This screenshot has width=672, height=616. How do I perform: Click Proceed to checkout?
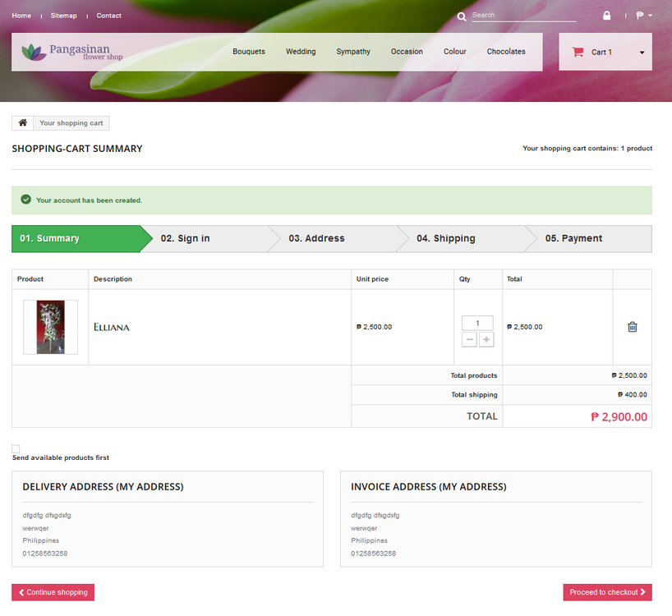pyautogui.click(x=607, y=592)
